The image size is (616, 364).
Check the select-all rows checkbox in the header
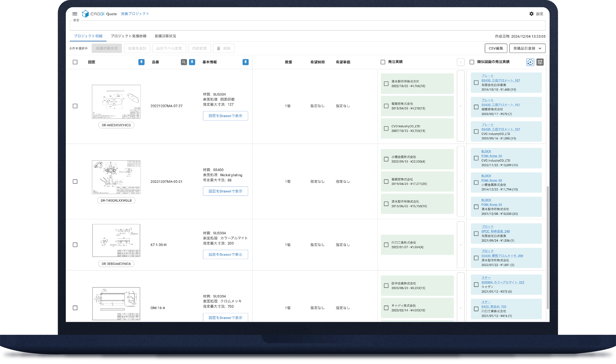point(75,62)
